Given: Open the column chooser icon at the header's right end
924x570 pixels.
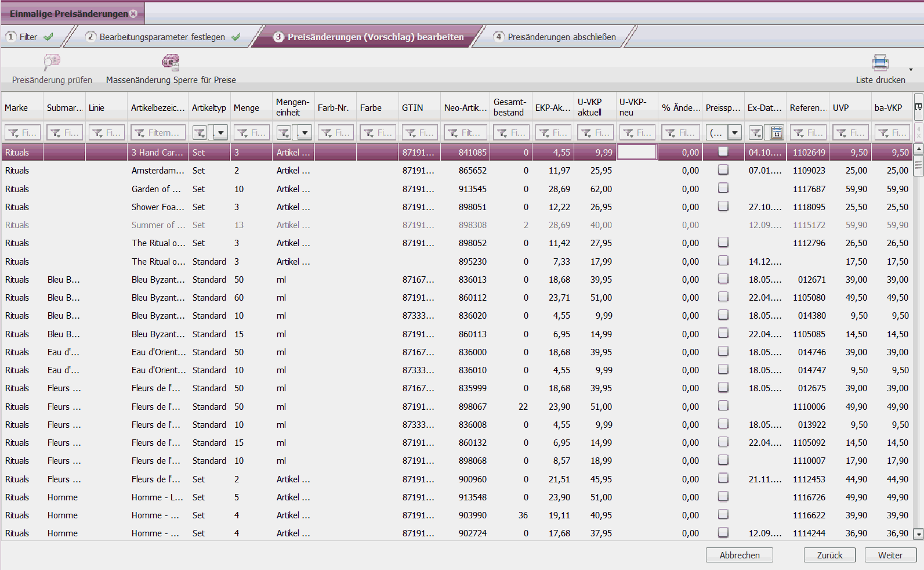Looking at the screenshot, I should click(x=918, y=107).
